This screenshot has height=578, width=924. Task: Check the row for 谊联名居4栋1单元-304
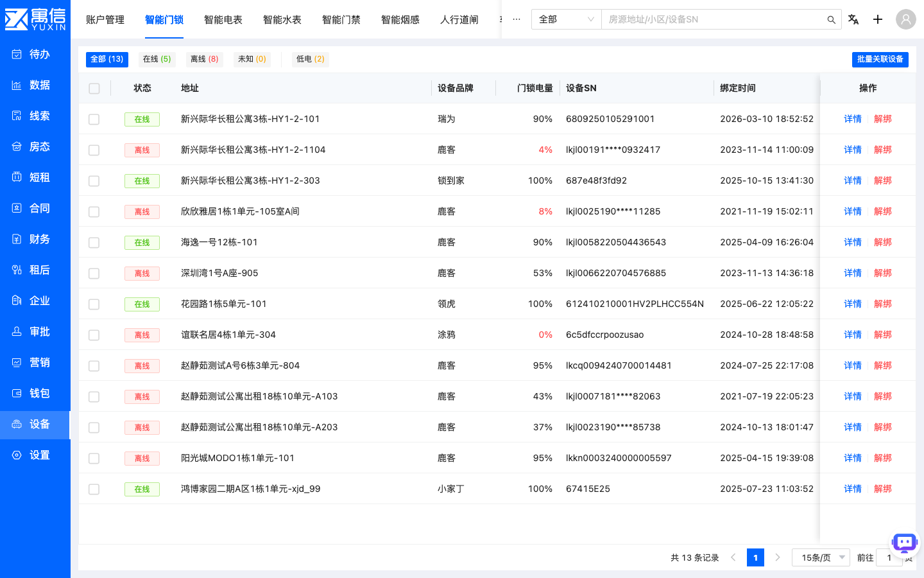pyautogui.click(x=94, y=335)
